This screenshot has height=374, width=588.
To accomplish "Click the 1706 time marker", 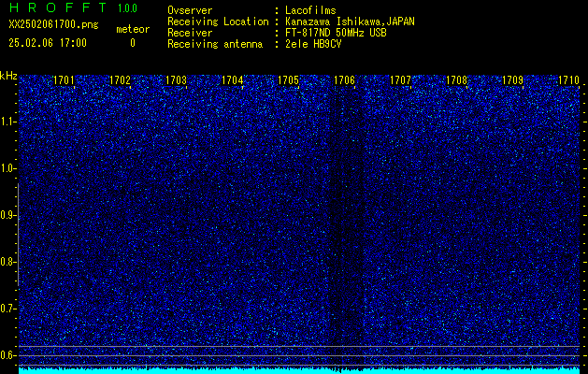I will tap(344, 80).
